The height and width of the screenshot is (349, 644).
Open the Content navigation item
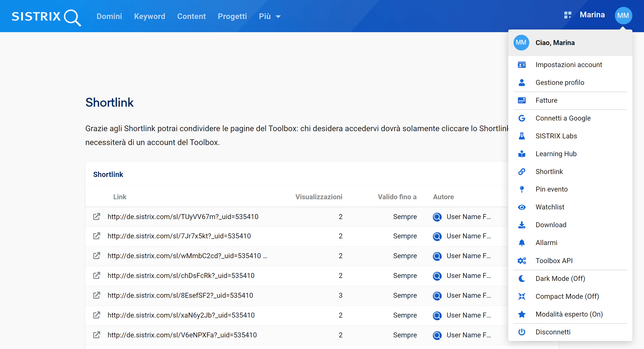click(x=191, y=17)
